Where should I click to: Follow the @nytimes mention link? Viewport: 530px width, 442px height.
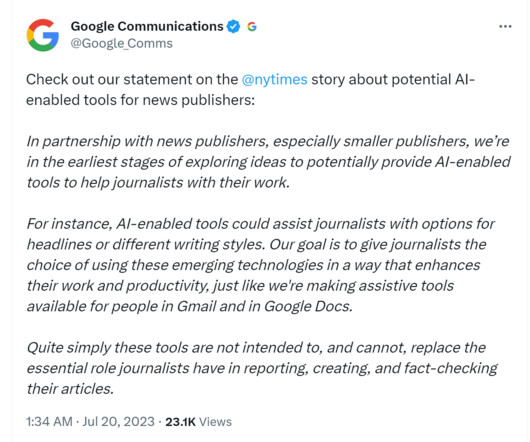click(274, 80)
